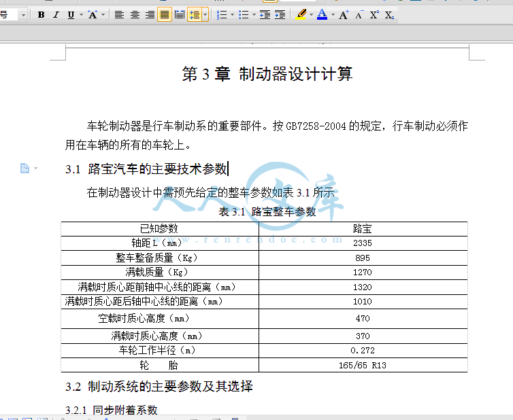Click 满载时质心距前轴中心线的距离 cell
Viewport: 513px width, 420px height.
point(160,287)
